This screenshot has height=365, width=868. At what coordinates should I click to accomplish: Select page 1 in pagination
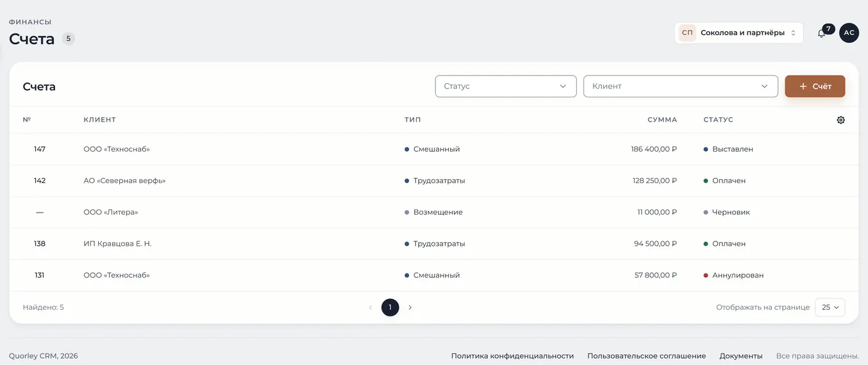390,307
